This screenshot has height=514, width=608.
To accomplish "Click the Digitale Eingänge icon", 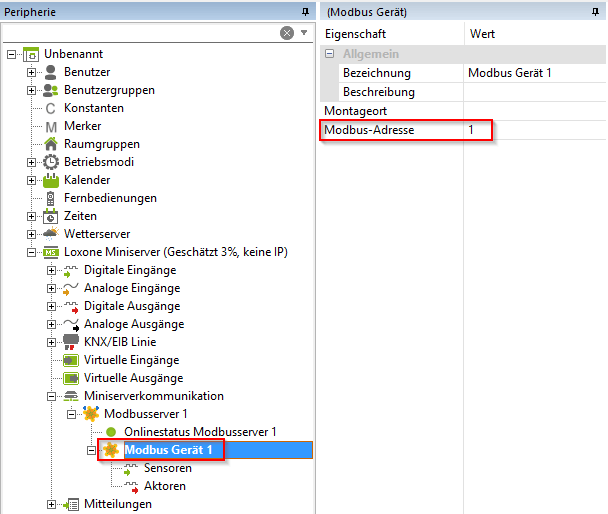I will tap(71, 271).
